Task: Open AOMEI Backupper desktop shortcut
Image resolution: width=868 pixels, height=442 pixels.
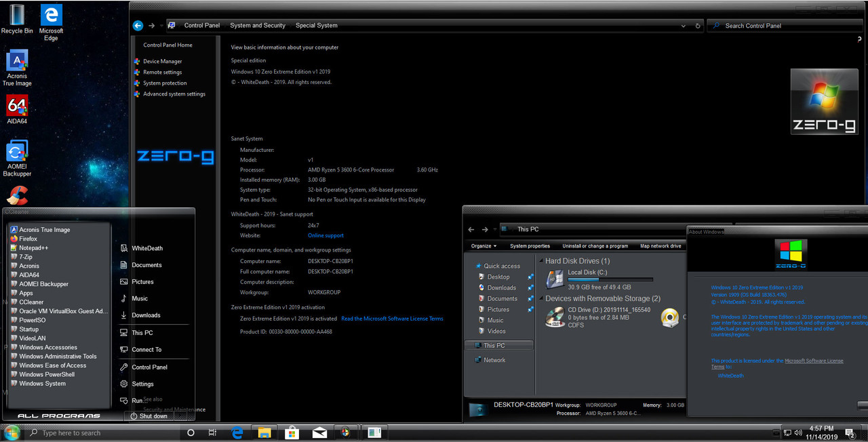Action: coord(17,159)
